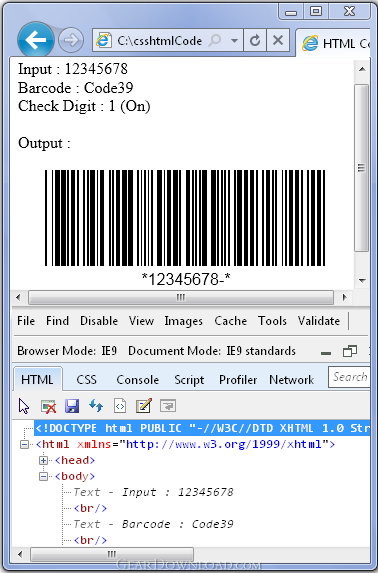Click the 'Check Digit : 1 (On)' text
Screen dimensions: 378x573
[x=84, y=106]
